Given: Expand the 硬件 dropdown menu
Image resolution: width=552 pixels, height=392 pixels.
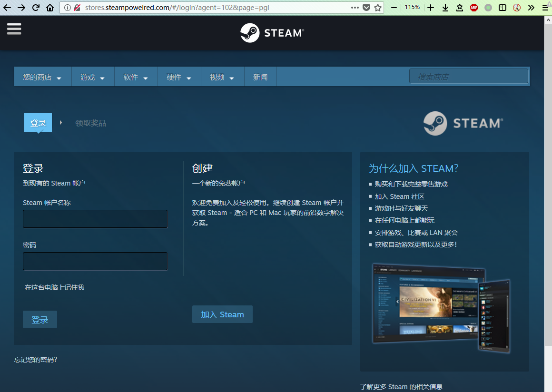Looking at the screenshot, I should pos(179,77).
